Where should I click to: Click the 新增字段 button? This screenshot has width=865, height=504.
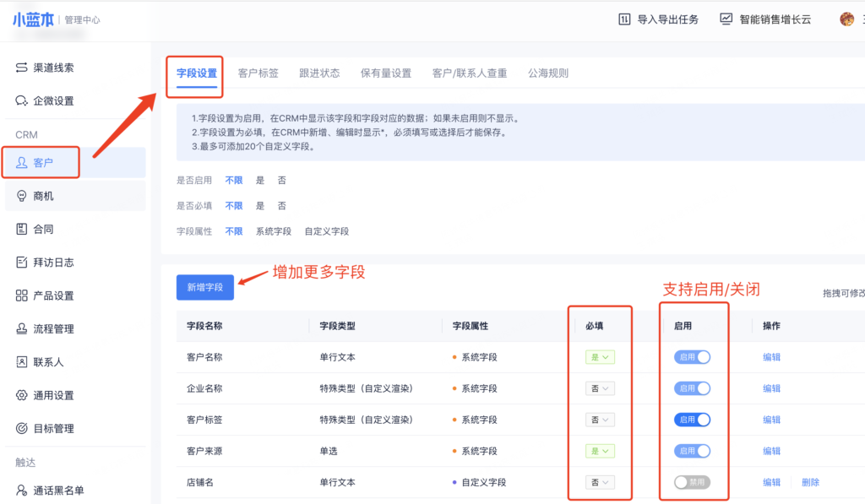point(205,288)
